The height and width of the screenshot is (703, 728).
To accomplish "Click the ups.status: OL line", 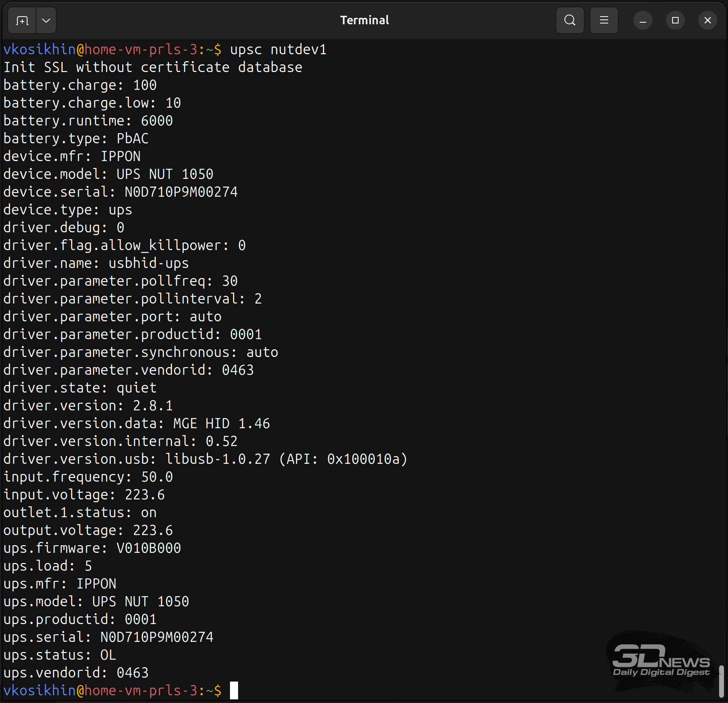I will click(60, 655).
